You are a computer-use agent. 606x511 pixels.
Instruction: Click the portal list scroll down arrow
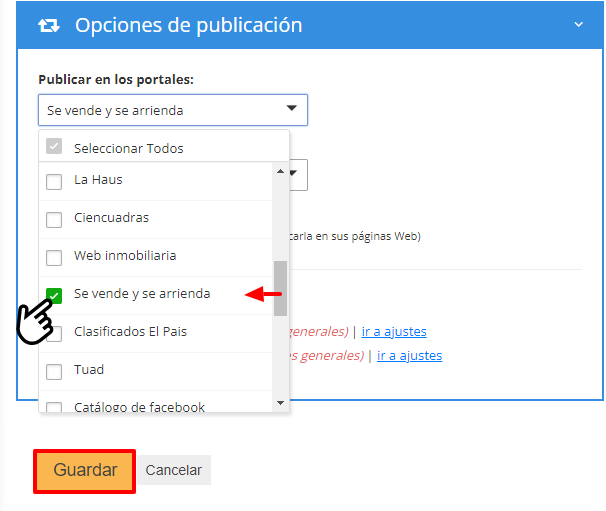[280, 403]
